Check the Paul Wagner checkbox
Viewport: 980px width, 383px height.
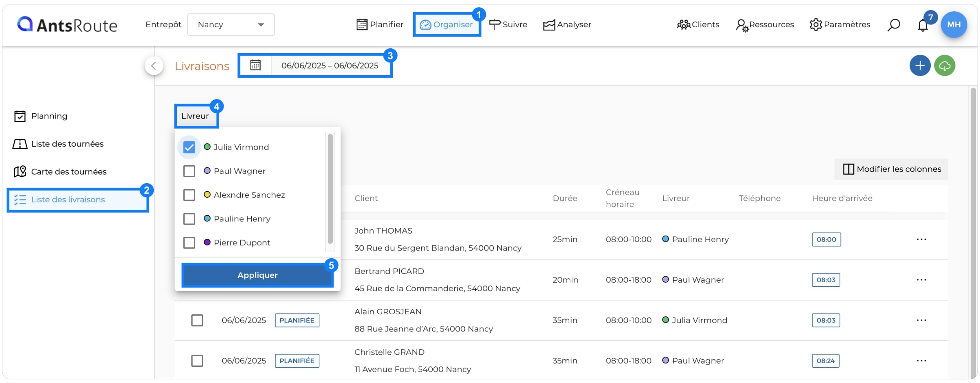click(x=189, y=171)
